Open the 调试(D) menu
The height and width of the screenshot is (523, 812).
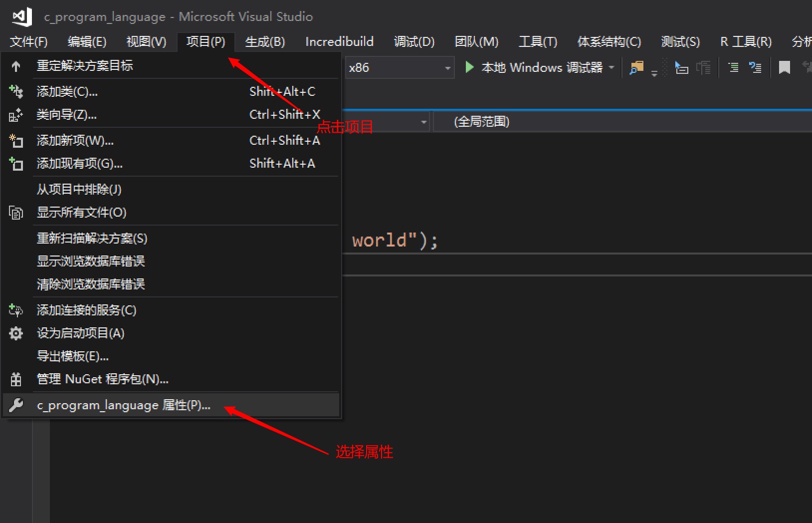click(414, 41)
